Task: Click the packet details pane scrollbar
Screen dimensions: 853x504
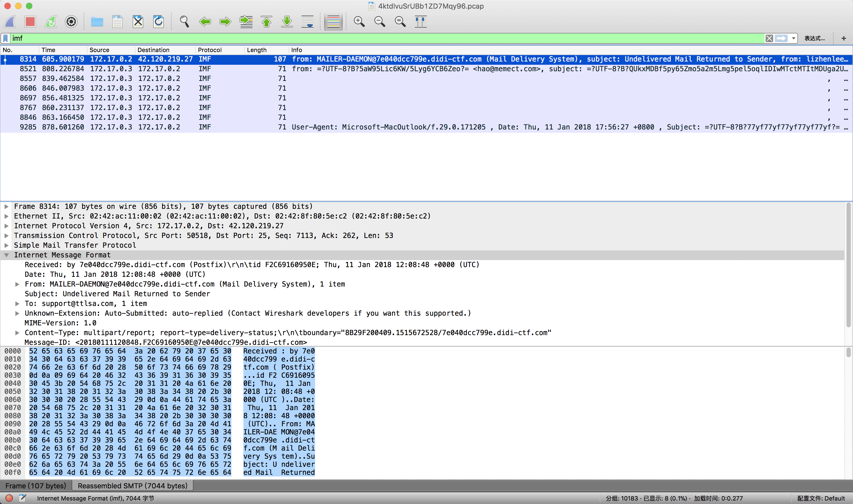Action: (x=848, y=265)
